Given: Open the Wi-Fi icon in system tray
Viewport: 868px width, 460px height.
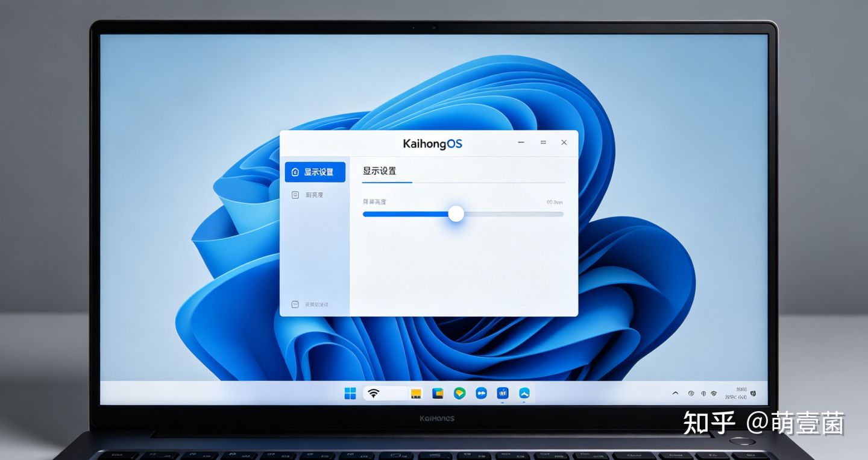Looking at the screenshot, I should coord(714,393).
